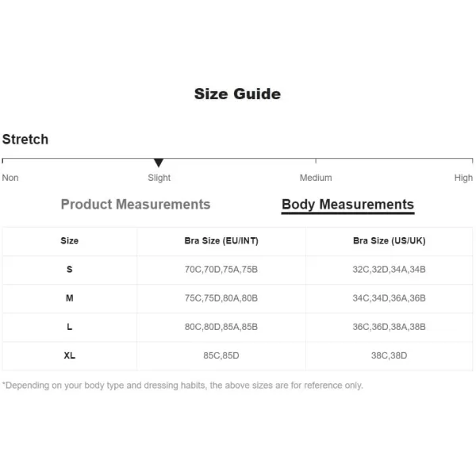The width and height of the screenshot is (476, 476).
Task: Click the Size column header
Action: (70, 240)
